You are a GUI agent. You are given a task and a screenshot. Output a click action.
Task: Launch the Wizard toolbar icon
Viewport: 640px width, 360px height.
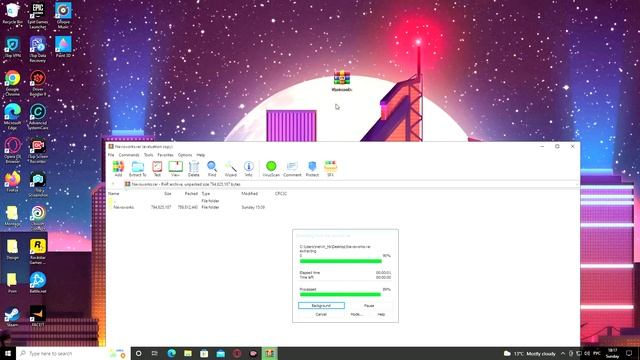[231, 169]
